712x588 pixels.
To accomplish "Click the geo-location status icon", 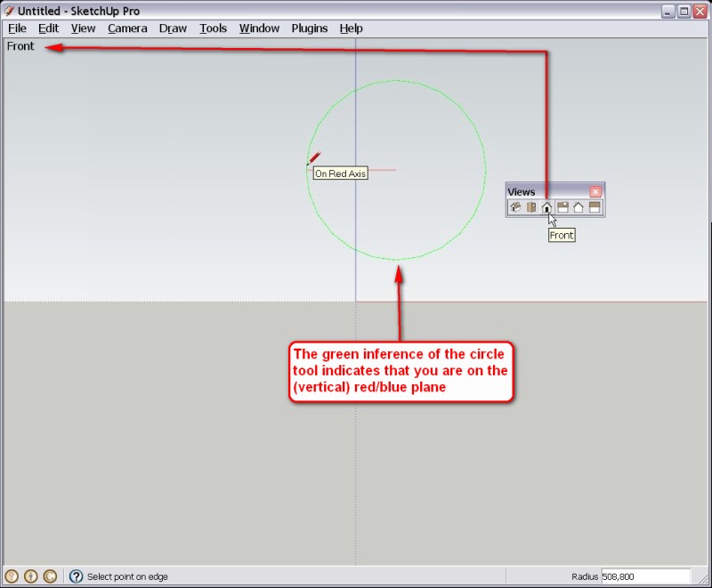I will click(x=12, y=576).
